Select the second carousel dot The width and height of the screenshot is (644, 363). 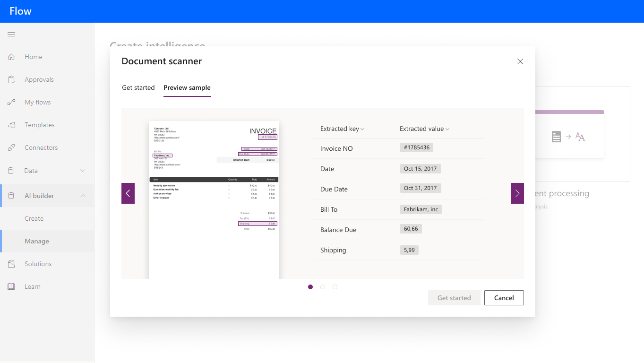tap(323, 287)
